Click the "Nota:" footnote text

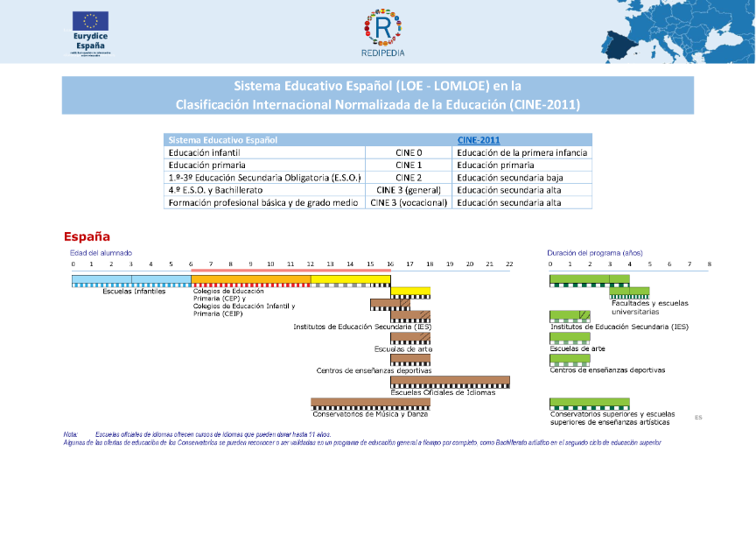pos(70,434)
